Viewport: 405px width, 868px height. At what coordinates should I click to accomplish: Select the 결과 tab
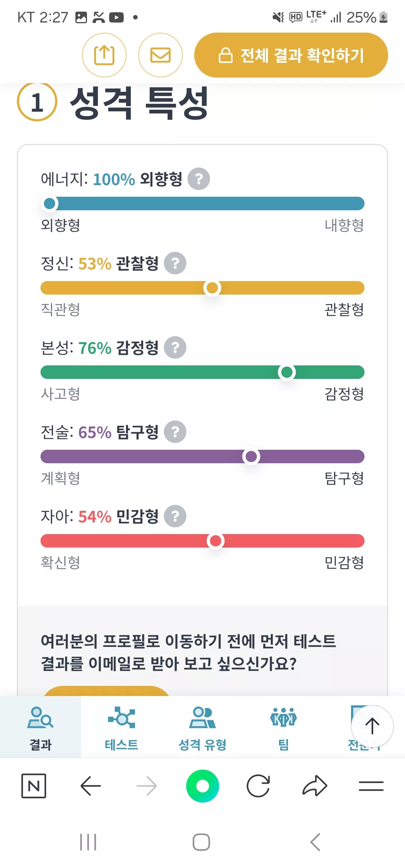[40, 727]
